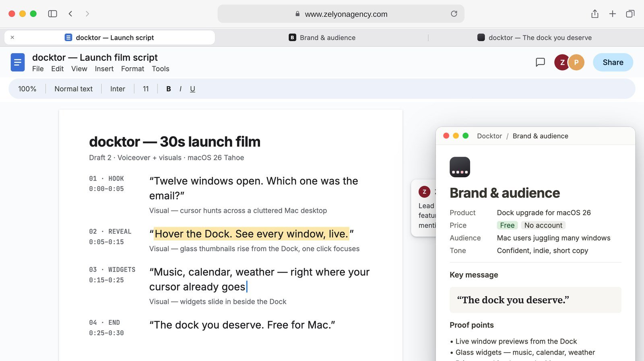Click the blue document icon beside the title
The image size is (644, 361).
click(x=18, y=62)
